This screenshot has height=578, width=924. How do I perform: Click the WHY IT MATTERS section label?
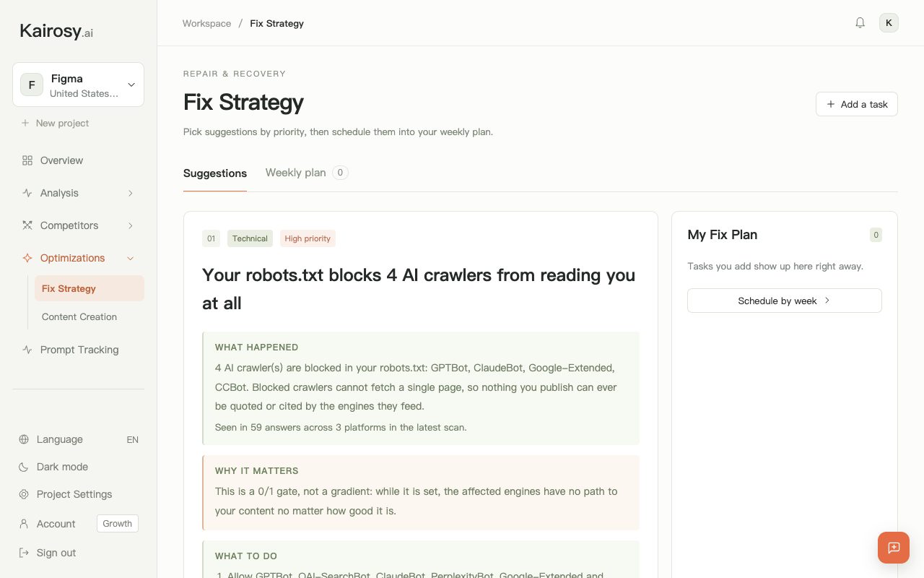click(x=257, y=471)
